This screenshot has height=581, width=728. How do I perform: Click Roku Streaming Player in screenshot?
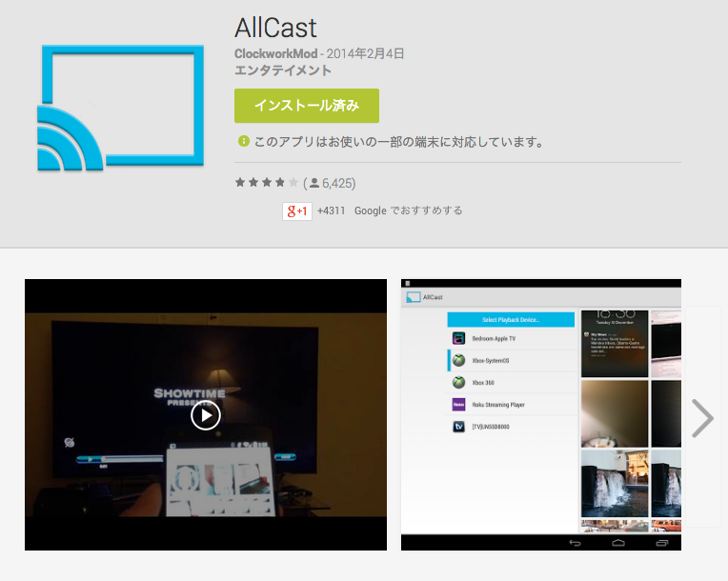(x=498, y=405)
